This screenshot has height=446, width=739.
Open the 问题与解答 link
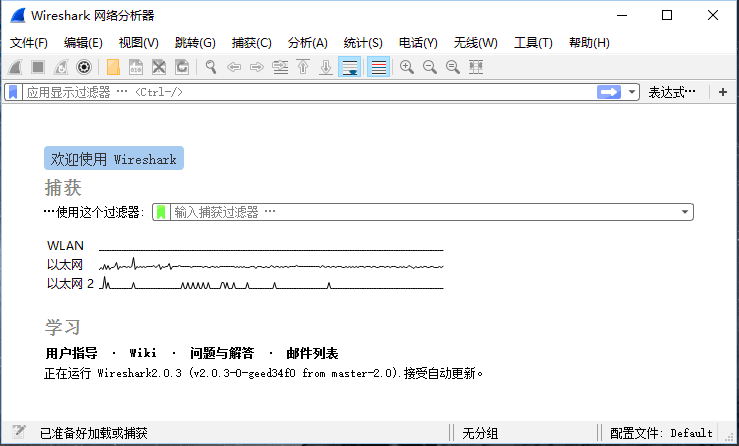[x=222, y=353]
